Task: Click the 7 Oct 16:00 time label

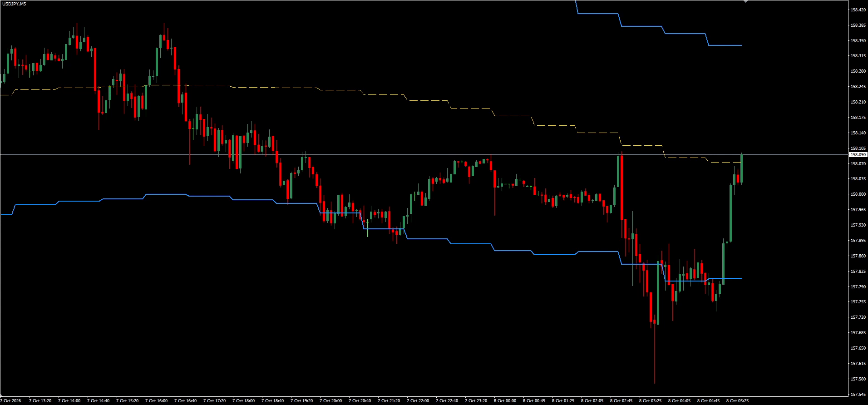Action: tap(156, 401)
